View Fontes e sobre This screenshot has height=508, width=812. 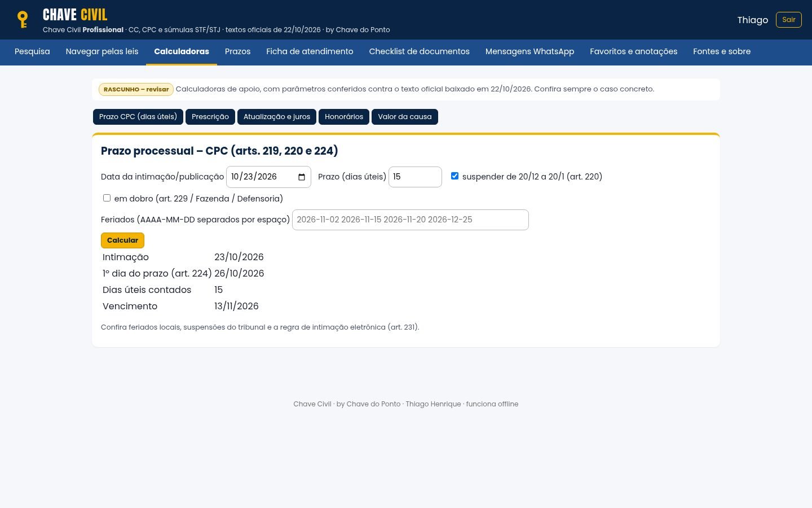point(722,51)
